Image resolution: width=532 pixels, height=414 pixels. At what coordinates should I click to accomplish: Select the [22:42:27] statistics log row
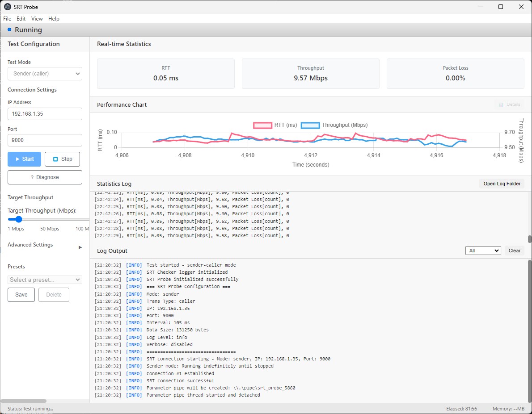[x=192, y=221]
